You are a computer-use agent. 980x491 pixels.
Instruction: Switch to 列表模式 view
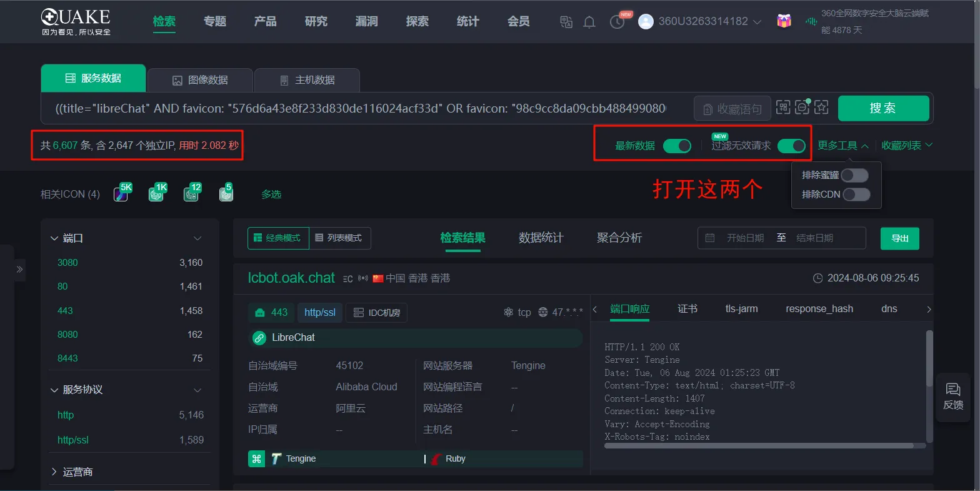pyautogui.click(x=340, y=238)
